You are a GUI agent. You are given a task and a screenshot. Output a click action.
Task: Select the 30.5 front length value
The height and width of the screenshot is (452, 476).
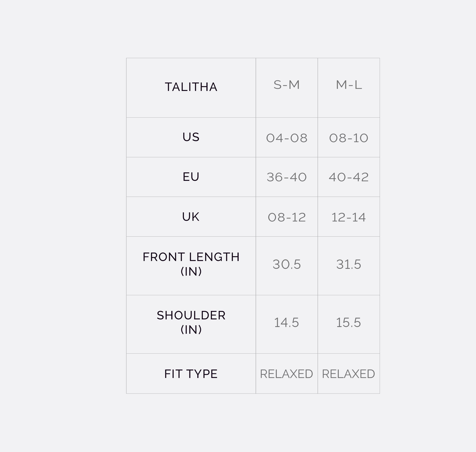click(x=287, y=264)
